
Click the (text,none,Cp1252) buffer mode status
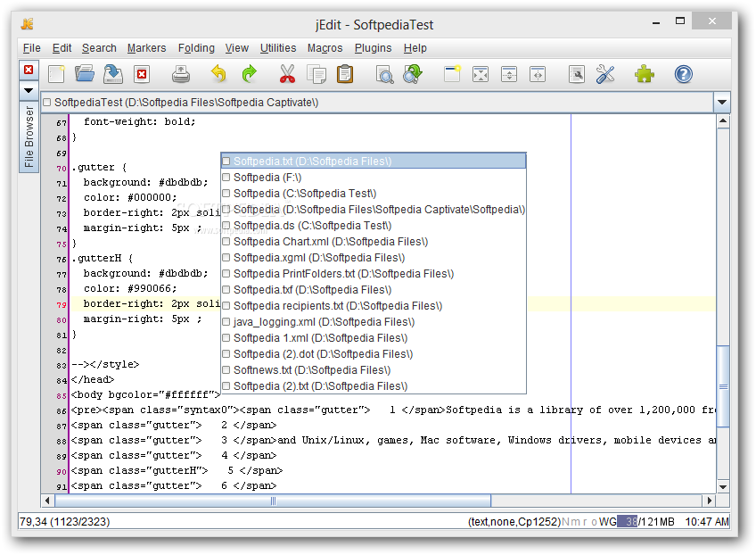click(514, 522)
